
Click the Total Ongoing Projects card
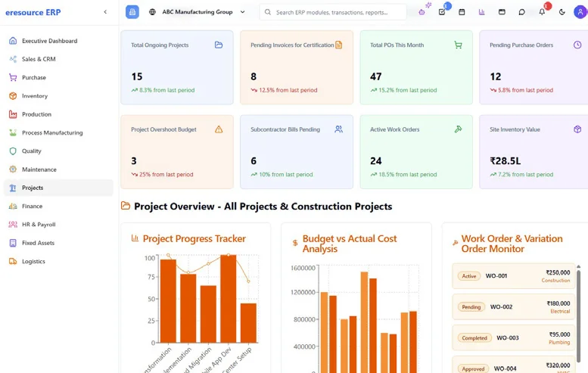click(177, 67)
